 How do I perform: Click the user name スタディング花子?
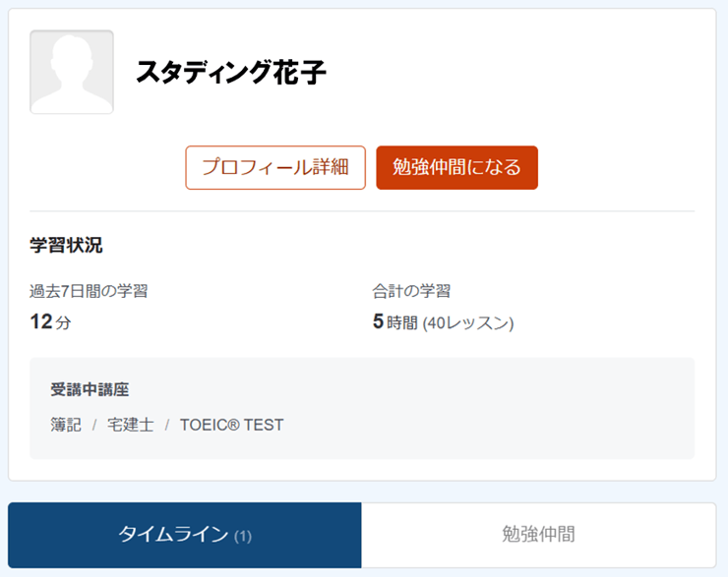click(231, 72)
